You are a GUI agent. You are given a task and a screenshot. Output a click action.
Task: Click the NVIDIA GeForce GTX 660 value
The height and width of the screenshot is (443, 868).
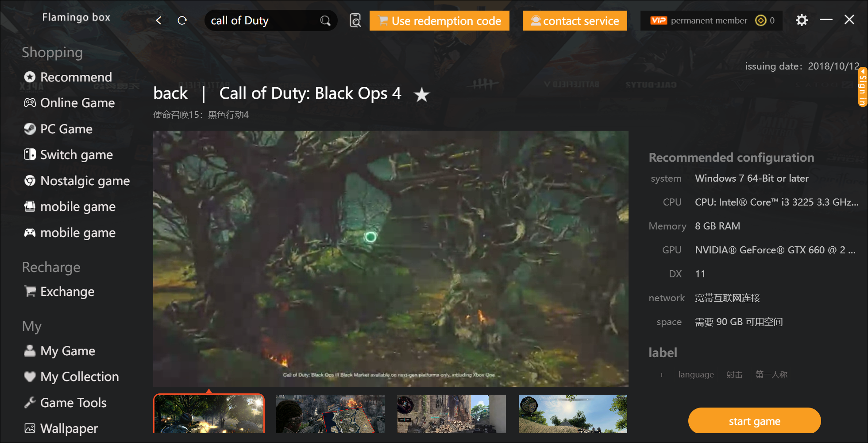click(775, 250)
